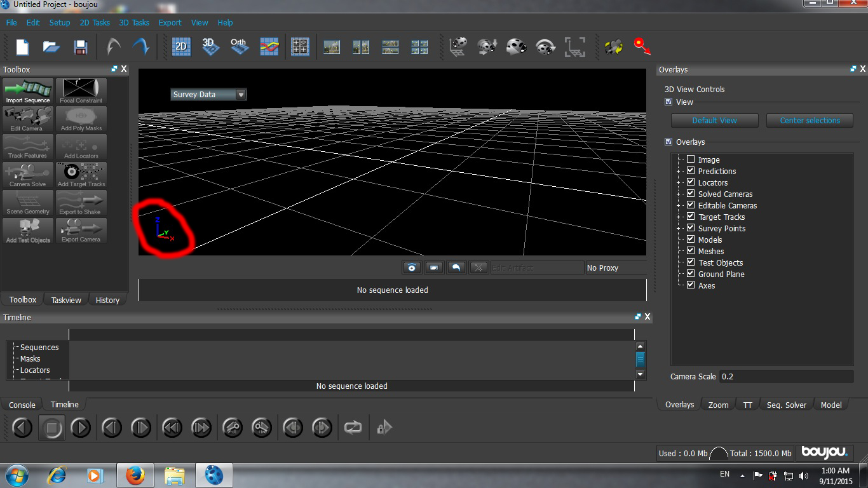Click the timeline list scrollbar thumb

pos(641,359)
